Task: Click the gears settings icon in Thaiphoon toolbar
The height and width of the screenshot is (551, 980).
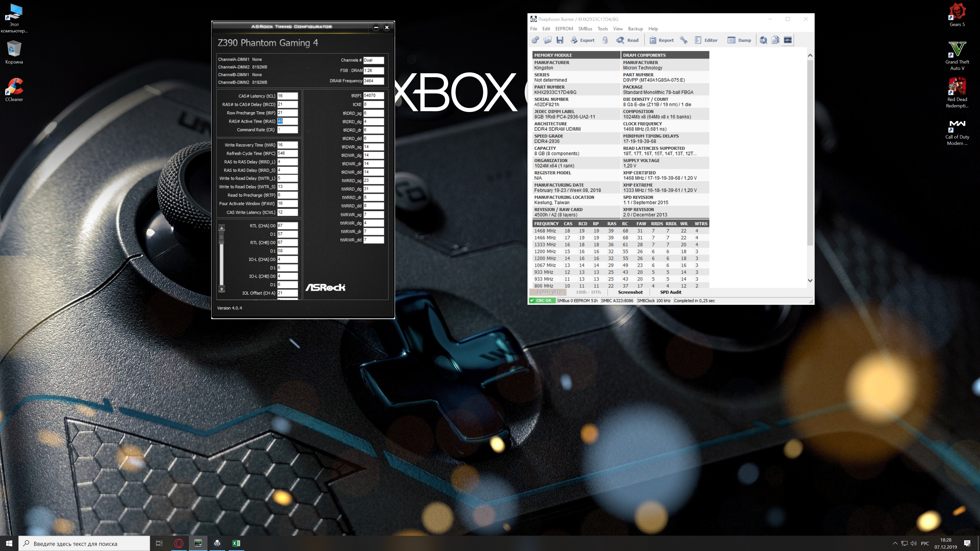Action: tap(535, 40)
